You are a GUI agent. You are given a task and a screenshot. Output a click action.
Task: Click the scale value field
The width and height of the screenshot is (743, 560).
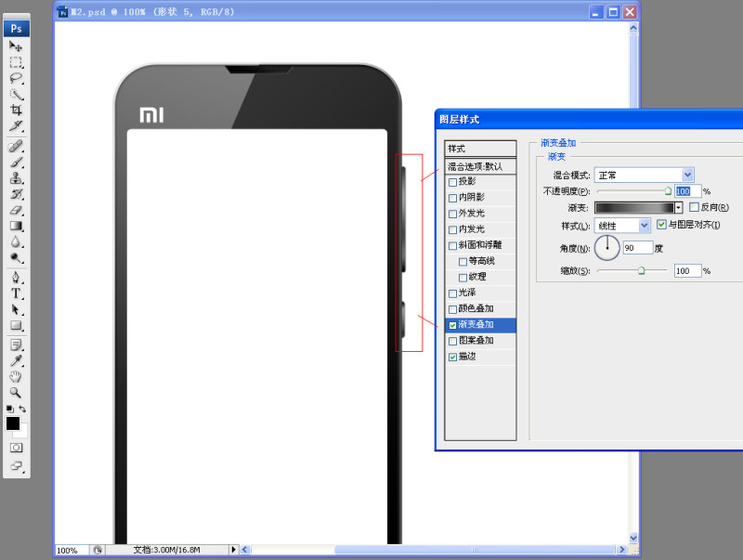(688, 271)
